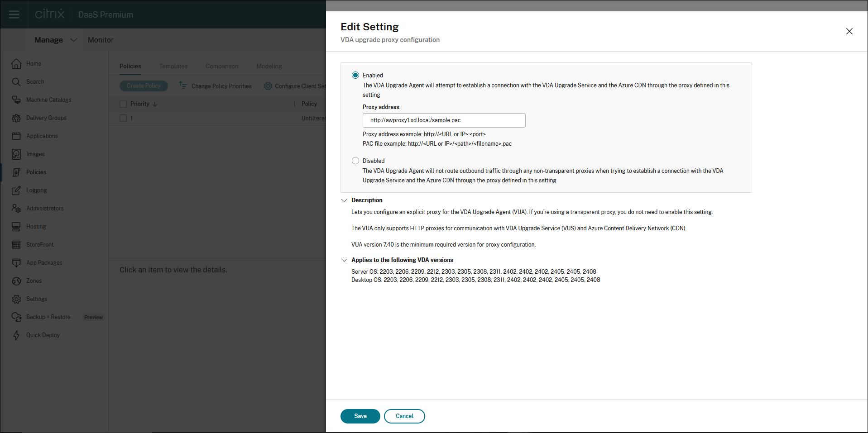Open Machine Catalogs in sidebar
This screenshot has width=868, height=433.
click(x=49, y=100)
